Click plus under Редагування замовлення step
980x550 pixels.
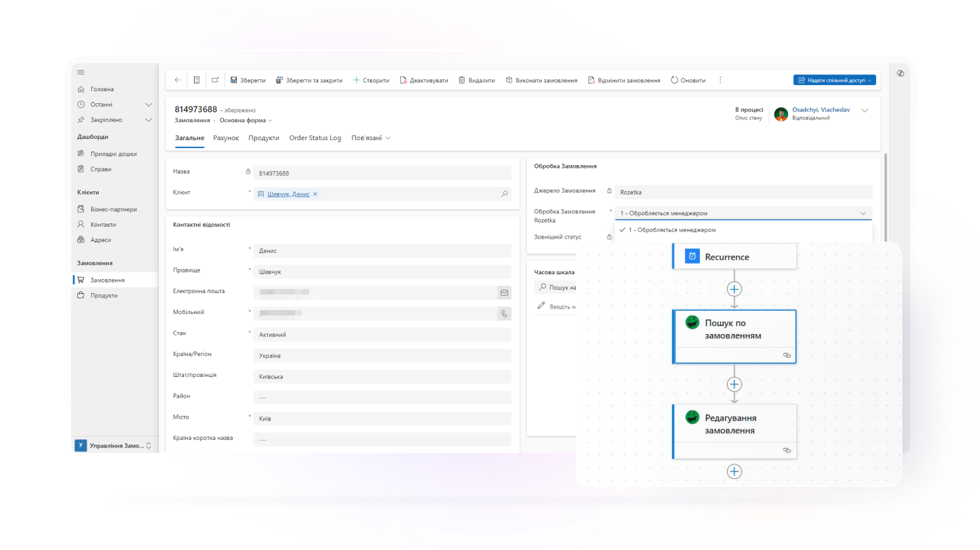point(734,472)
